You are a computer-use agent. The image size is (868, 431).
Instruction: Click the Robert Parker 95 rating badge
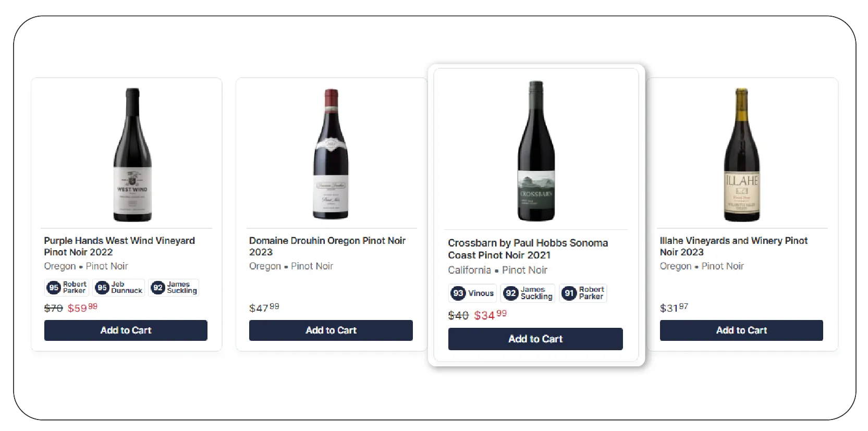(66, 288)
